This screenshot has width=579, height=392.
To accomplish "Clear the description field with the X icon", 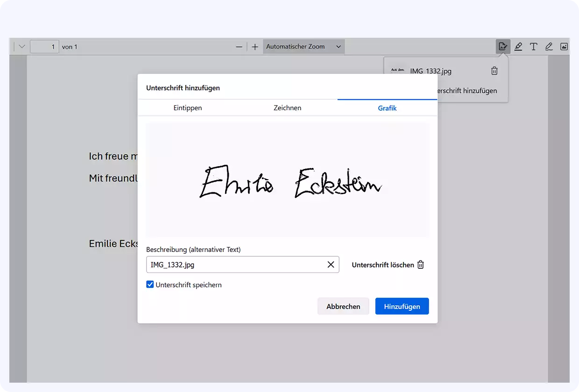I will pyautogui.click(x=331, y=265).
